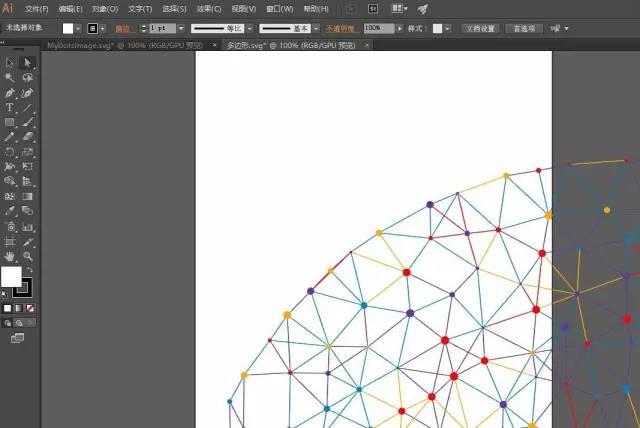Select the Direct Selection tool
640x428 pixels.
[x=28, y=62]
